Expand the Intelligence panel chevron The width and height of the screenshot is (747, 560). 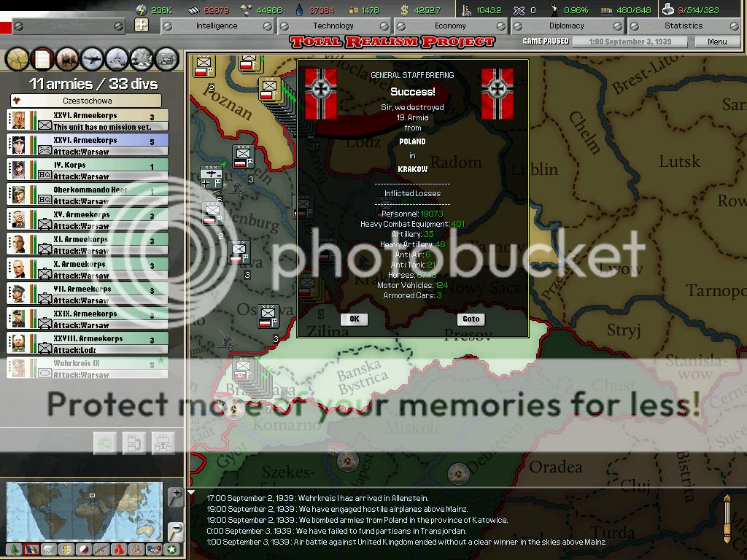268,25
